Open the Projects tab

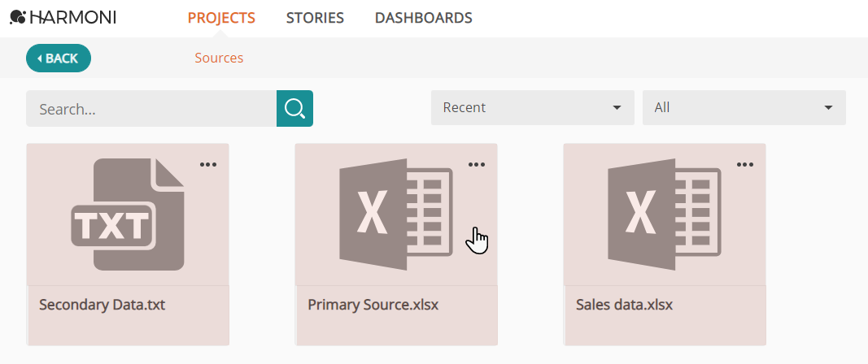(x=221, y=18)
